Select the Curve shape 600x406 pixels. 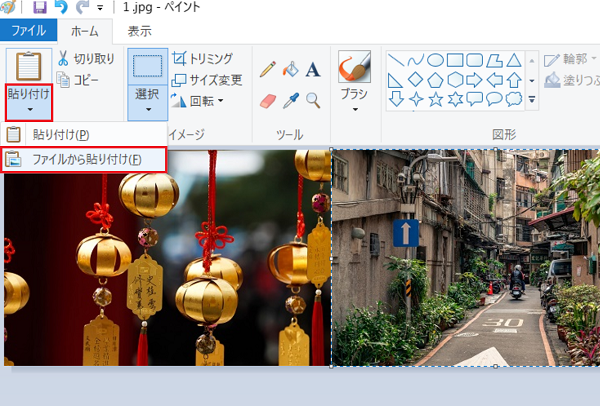pyautogui.click(x=416, y=60)
